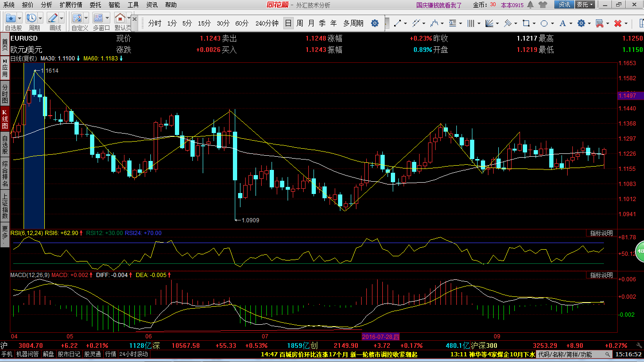
Task: Open the skin shirt icon
Action: pos(543,5)
